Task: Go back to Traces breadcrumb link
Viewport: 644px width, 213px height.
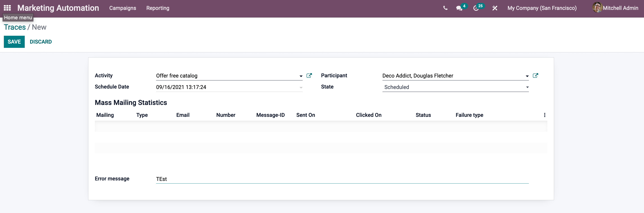Action: [x=15, y=27]
